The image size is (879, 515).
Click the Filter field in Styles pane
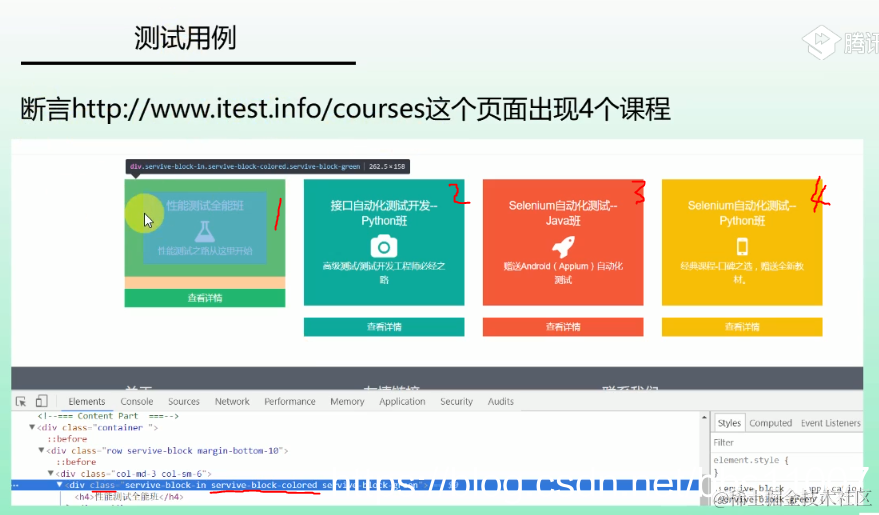point(787,442)
